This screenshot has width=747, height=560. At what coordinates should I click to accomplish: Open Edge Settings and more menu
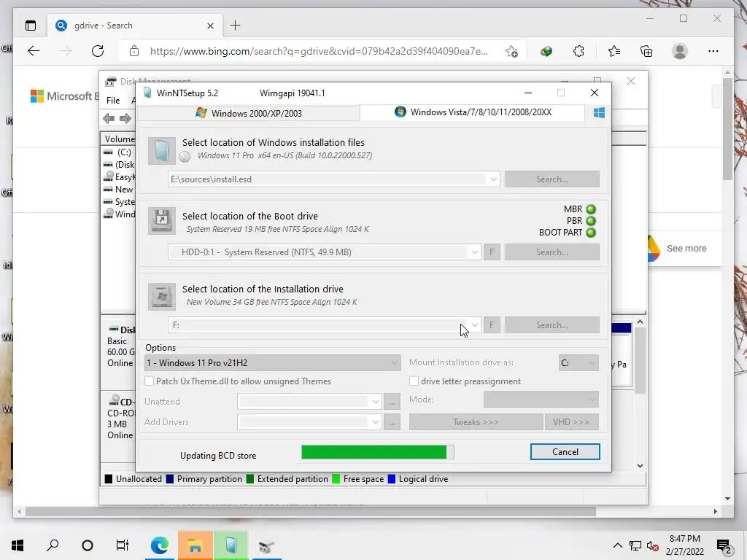713,52
